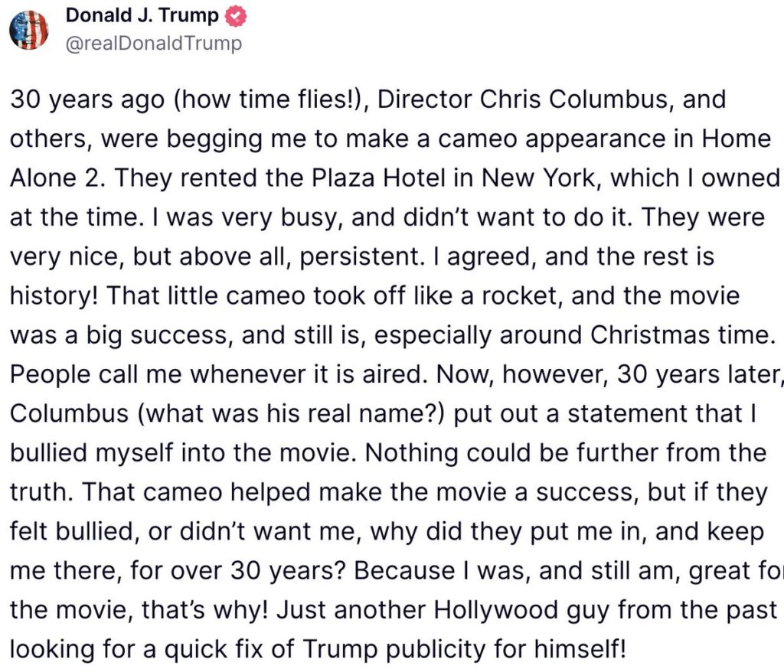784x672 pixels.
Task: Click the words "felt bullied" in post
Action: [74, 530]
